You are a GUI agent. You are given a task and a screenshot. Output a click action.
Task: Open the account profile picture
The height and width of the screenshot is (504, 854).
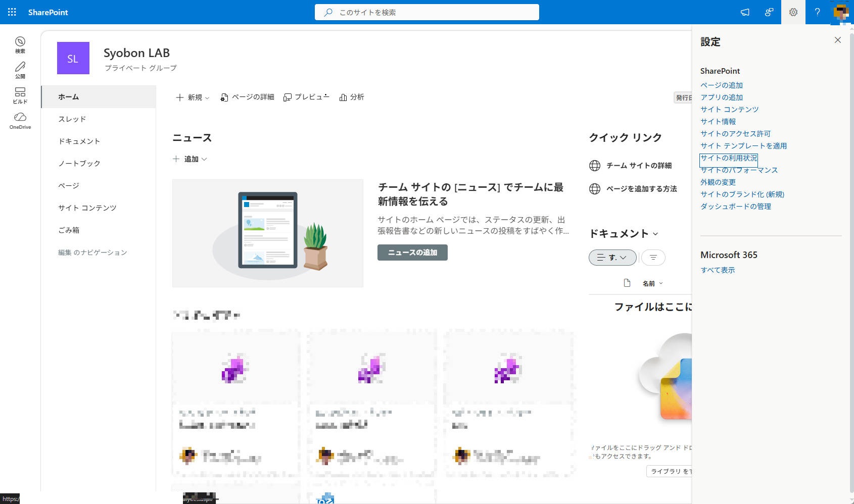click(x=841, y=12)
